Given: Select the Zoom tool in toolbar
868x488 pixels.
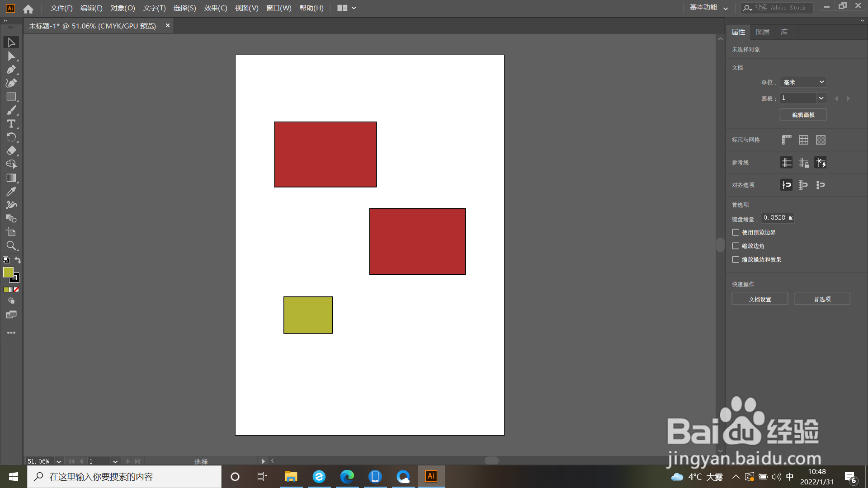Looking at the screenshot, I should click(11, 246).
